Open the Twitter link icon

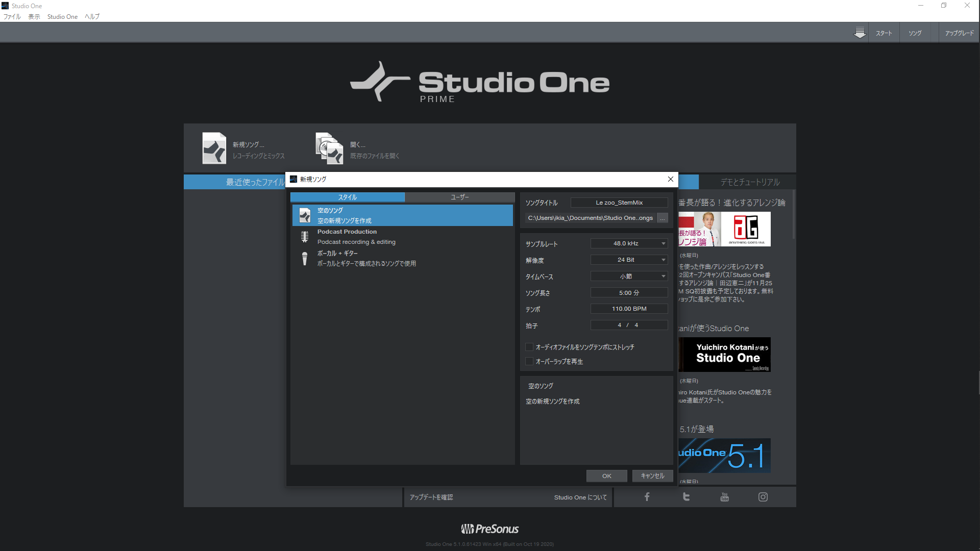click(x=686, y=497)
